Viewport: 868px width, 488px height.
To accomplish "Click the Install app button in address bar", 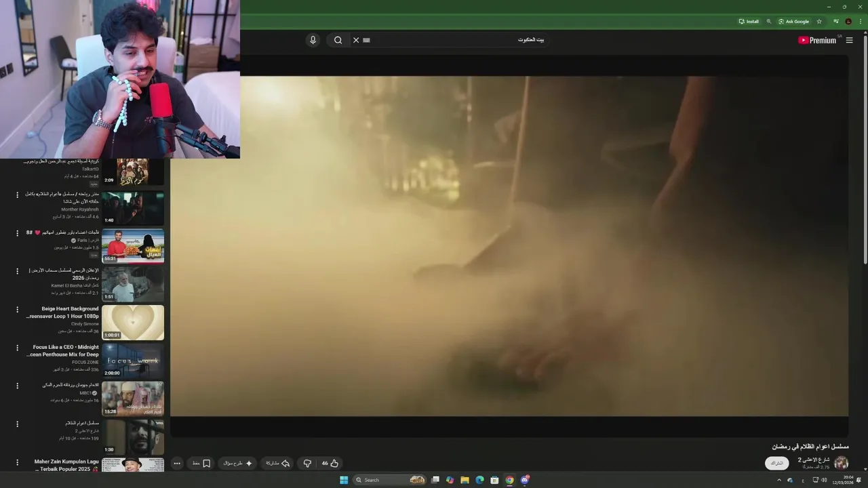I will (749, 21).
